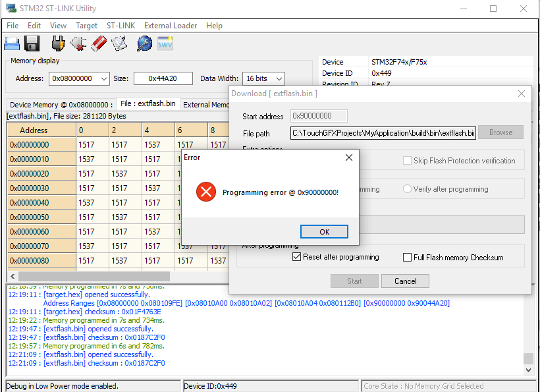Click left arrow of grid horizontal scrollbar
This screenshot has width=540, height=392.
[x=13, y=276]
